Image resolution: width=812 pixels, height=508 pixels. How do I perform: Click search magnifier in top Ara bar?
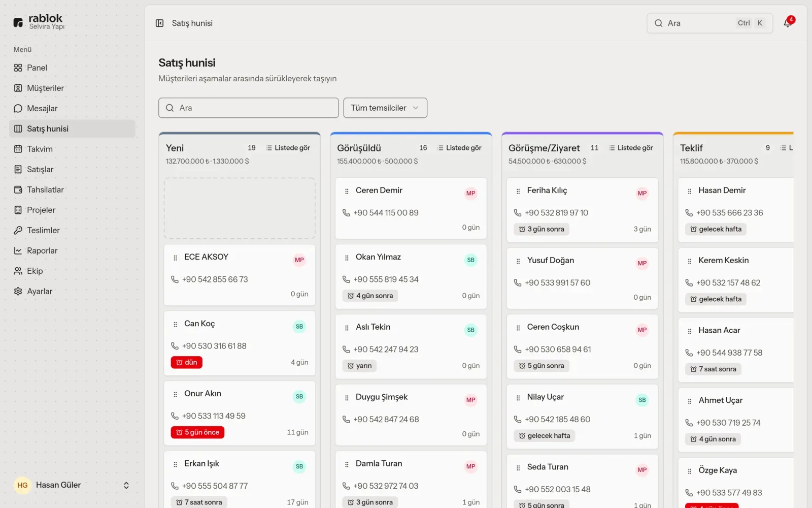pos(659,23)
